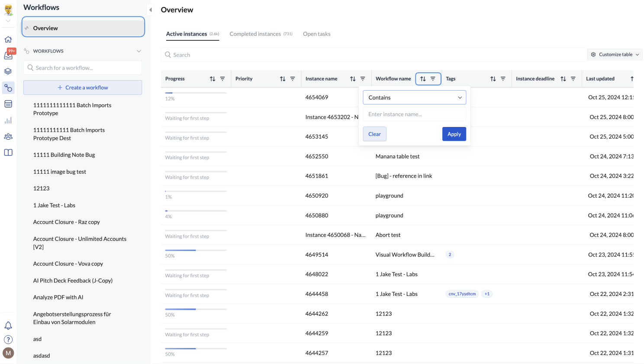The height and width of the screenshot is (364, 644).
Task: Switch to the Active instances tab
Action: click(x=192, y=34)
